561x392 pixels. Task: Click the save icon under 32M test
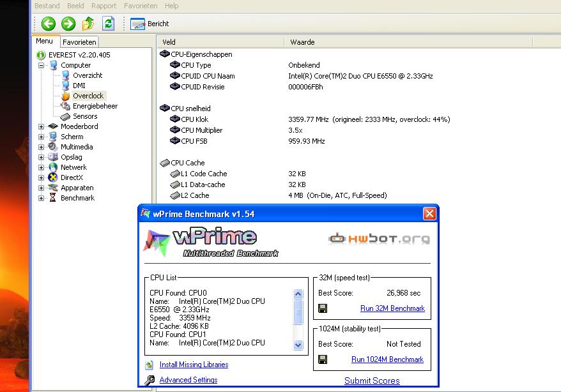pyautogui.click(x=323, y=308)
